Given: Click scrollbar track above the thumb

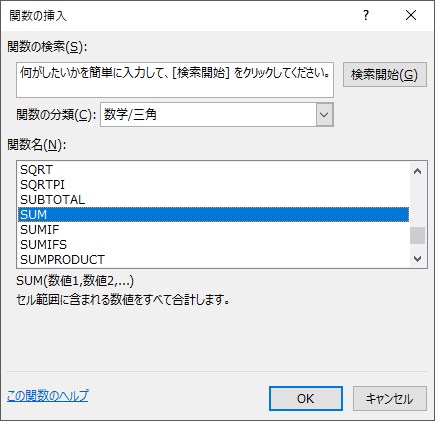Looking at the screenshot, I should [x=418, y=203].
